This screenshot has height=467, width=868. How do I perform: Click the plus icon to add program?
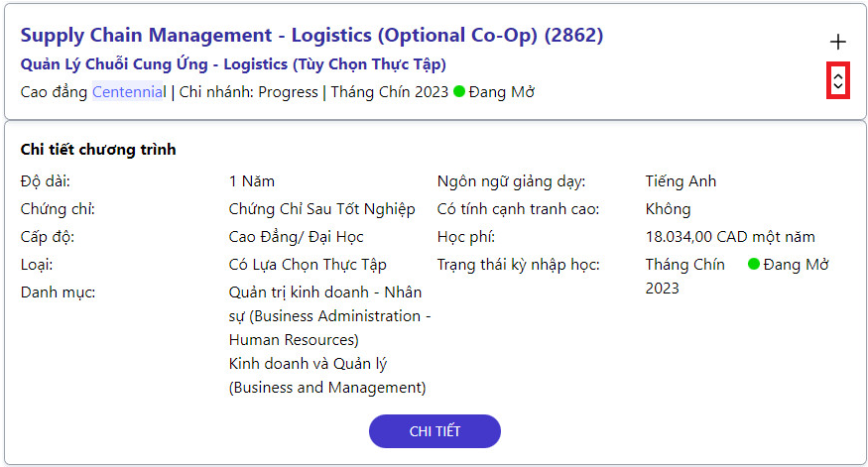click(x=838, y=42)
